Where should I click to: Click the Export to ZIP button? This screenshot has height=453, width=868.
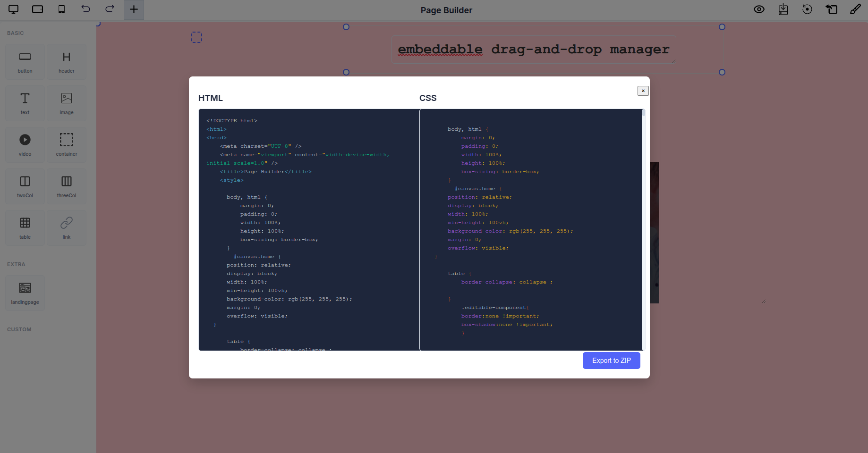point(611,360)
